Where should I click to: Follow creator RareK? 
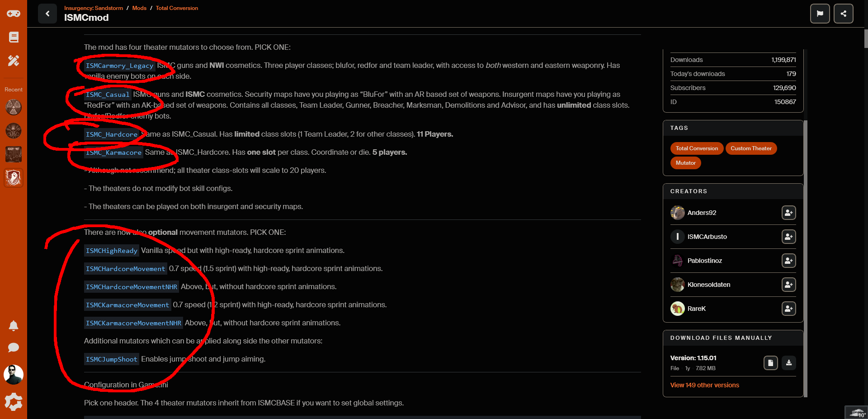pyautogui.click(x=788, y=309)
